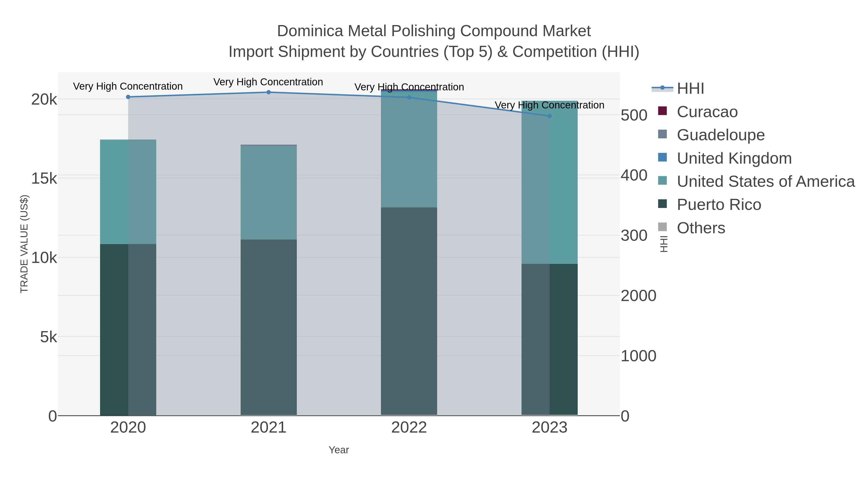Select the 2023 Puerto Rico bar segment

[x=549, y=340]
